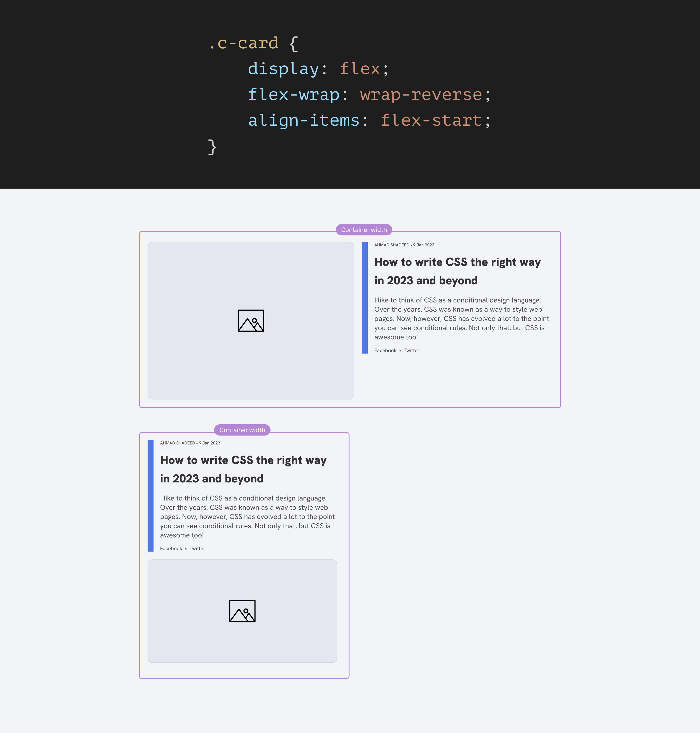The image size is (700, 733).
Task: Click the Facebook link in the narrow card
Action: coord(171,548)
